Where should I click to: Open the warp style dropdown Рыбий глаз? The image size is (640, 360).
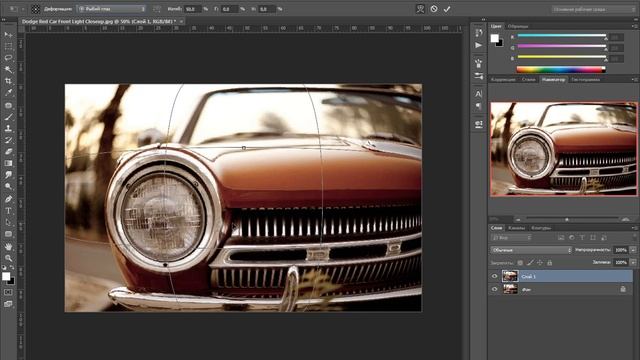click(x=112, y=9)
